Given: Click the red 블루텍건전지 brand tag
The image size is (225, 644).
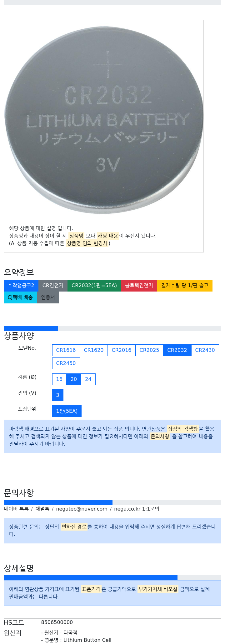Looking at the screenshot, I should pyautogui.click(x=139, y=286).
